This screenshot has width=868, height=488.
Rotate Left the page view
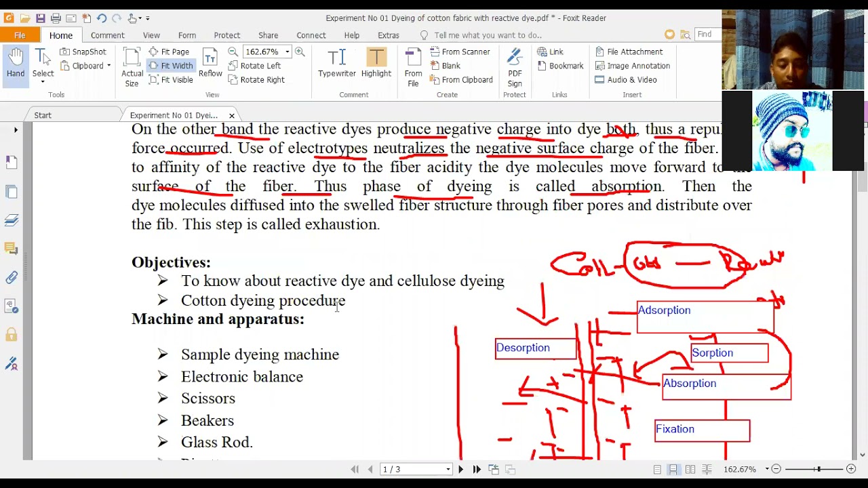point(254,66)
